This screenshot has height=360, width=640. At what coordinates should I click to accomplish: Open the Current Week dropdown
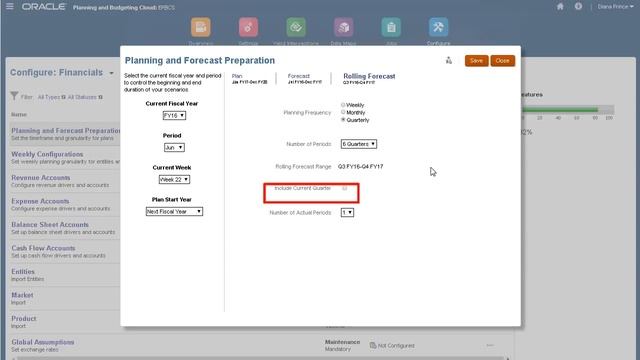(174, 179)
